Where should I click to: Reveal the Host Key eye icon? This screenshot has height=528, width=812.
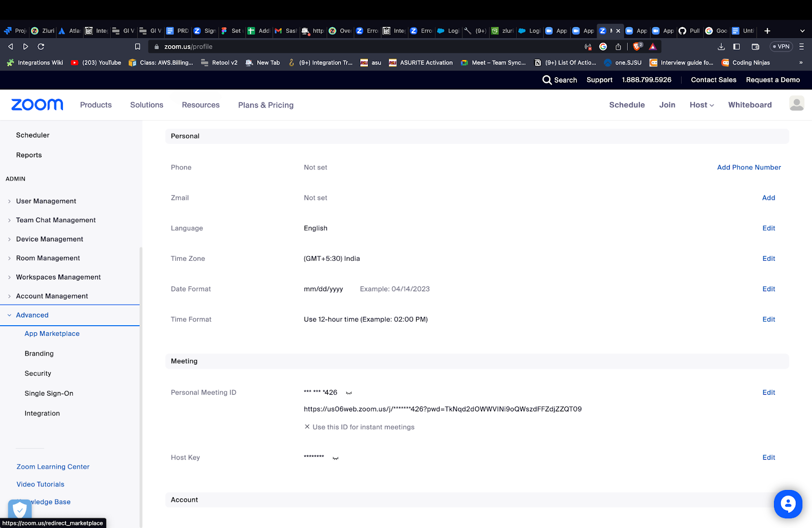click(335, 458)
